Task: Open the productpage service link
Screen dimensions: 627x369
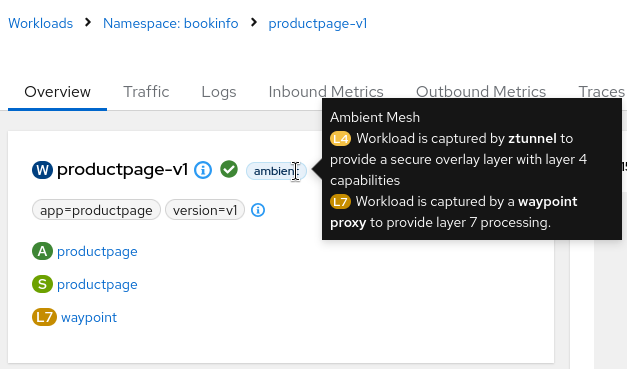Action: [97, 284]
